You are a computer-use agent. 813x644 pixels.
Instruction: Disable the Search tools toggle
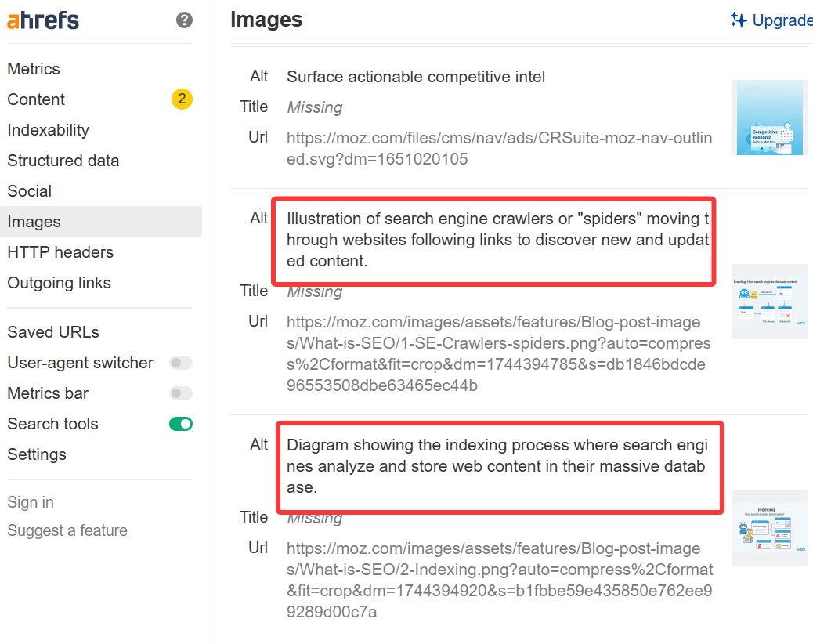[181, 424]
